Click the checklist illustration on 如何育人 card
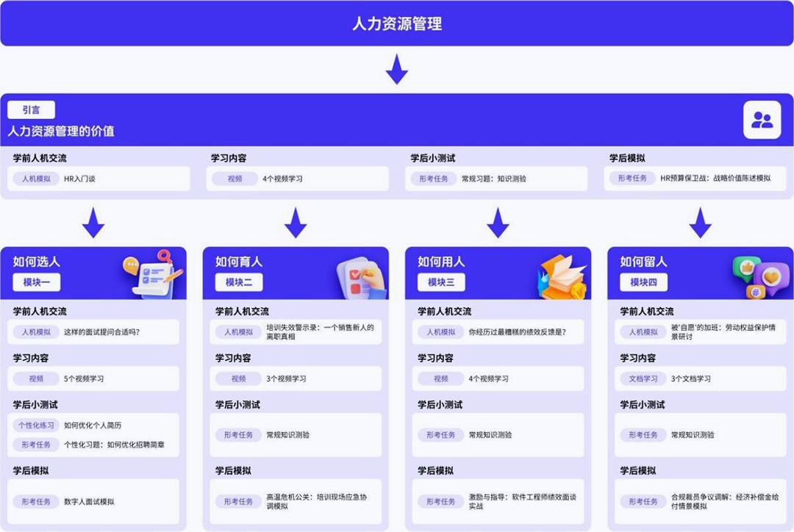The width and height of the screenshot is (794, 532). (x=360, y=277)
